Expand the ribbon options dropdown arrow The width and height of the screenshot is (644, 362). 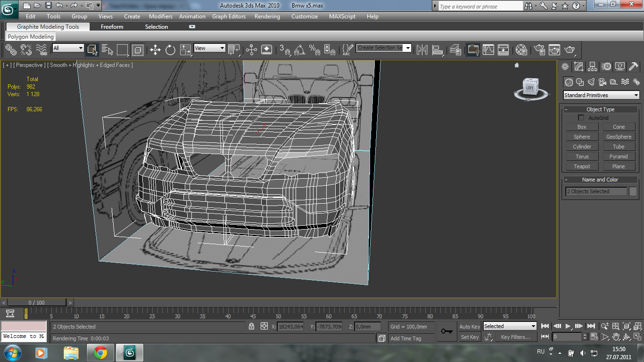click(x=192, y=27)
